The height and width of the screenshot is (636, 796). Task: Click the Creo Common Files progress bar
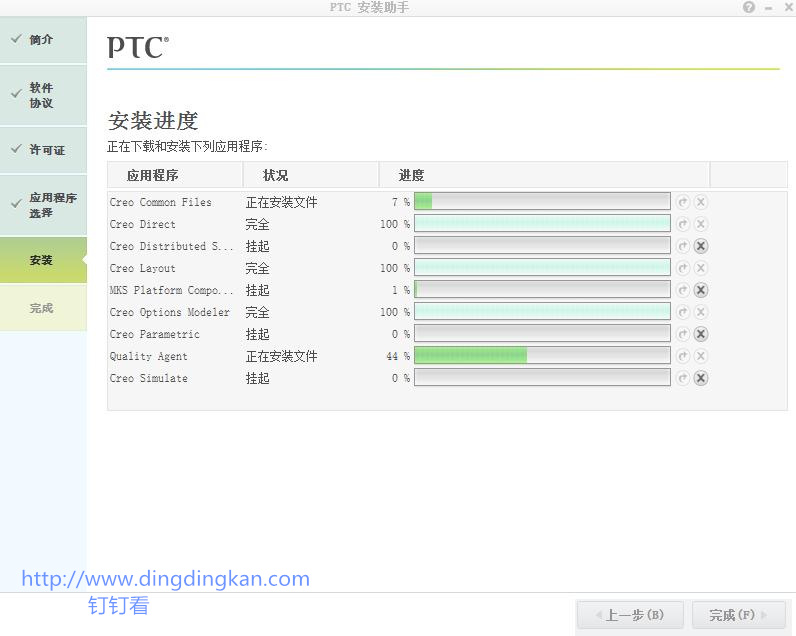coord(542,202)
